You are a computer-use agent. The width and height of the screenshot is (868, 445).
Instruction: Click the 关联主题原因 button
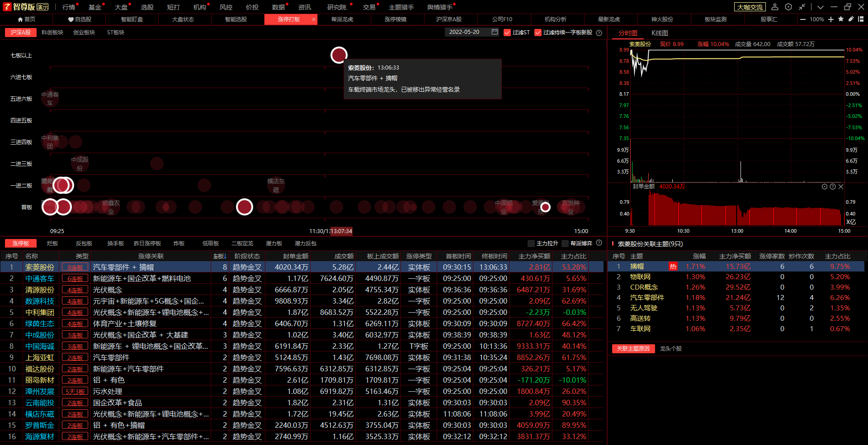[x=633, y=349]
